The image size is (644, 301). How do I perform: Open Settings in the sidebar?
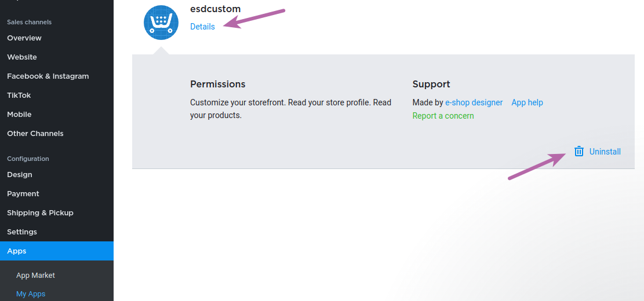click(22, 232)
